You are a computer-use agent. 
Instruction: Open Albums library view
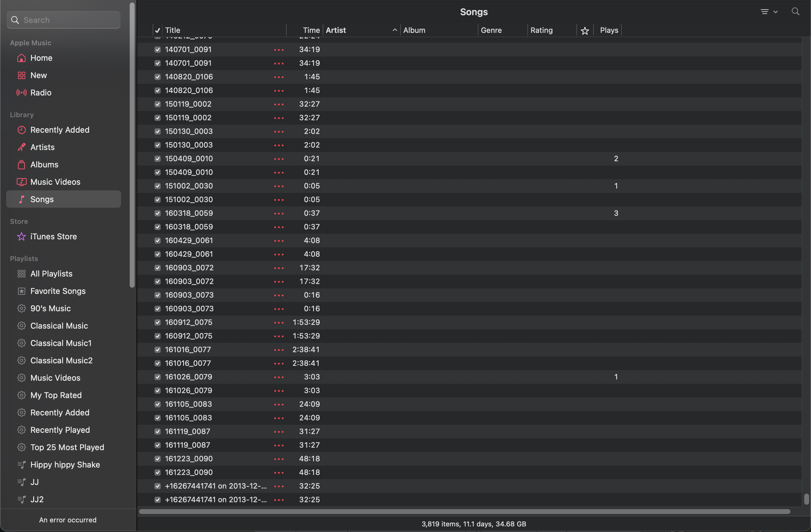click(44, 165)
